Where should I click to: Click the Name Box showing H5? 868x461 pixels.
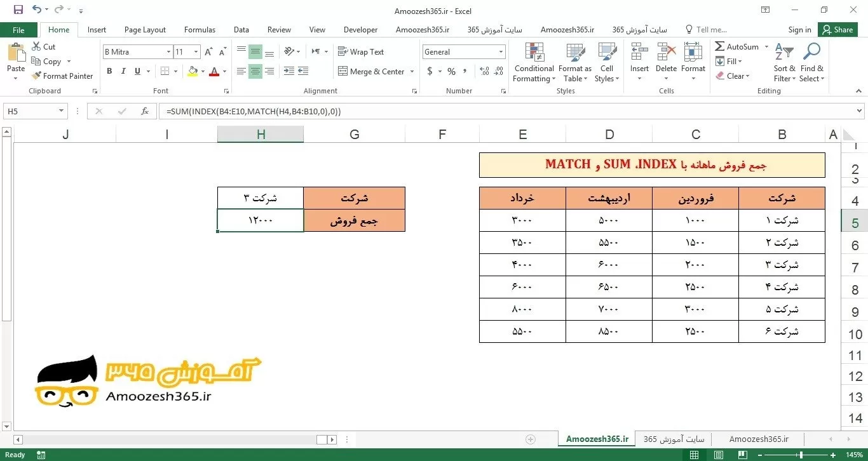tap(35, 111)
